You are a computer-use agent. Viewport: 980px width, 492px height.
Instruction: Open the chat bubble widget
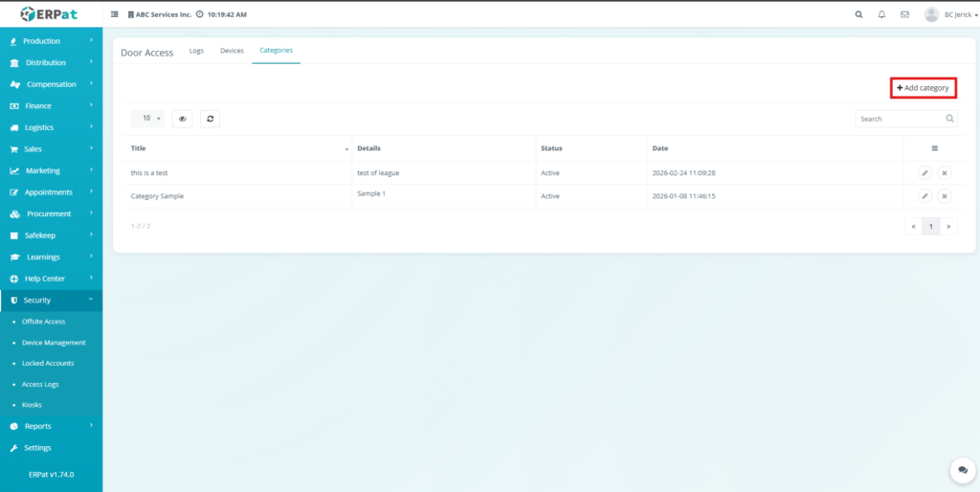pyautogui.click(x=962, y=471)
